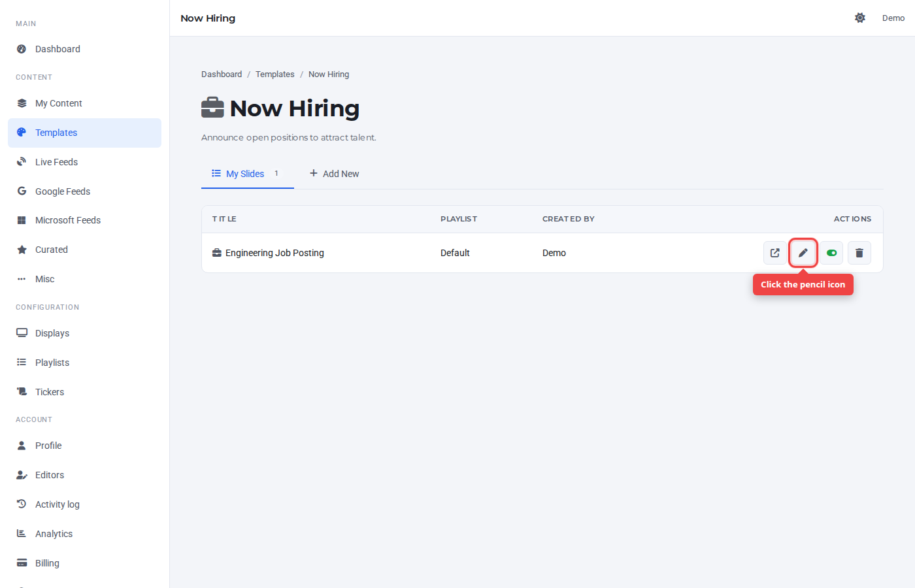This screenshot has height=588, width=915.
Task: Click the Billing credit card icon
Action: pos(22,563)
